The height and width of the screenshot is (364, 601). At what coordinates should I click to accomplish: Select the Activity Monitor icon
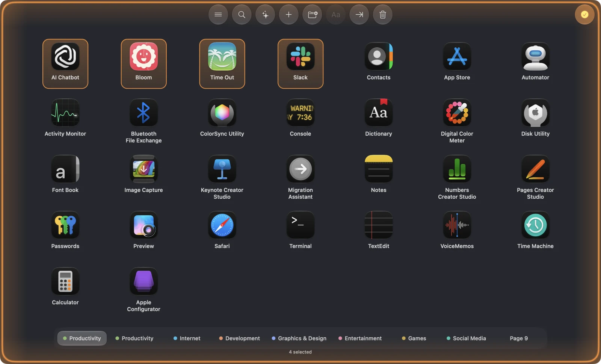[65, 113]
